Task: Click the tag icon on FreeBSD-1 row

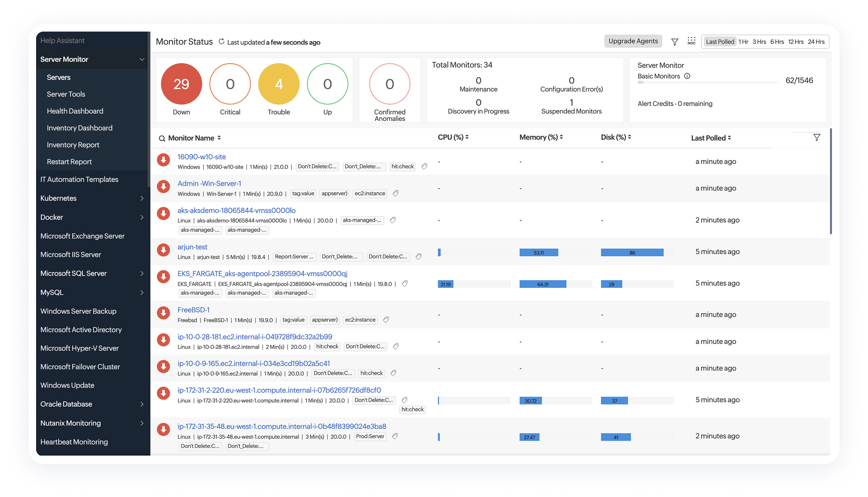Action: pyautogui.click(x=386, y=320)
